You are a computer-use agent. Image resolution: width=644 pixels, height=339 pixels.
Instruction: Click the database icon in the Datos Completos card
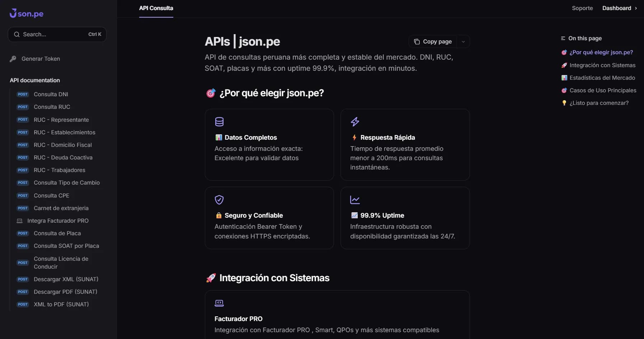219,121
